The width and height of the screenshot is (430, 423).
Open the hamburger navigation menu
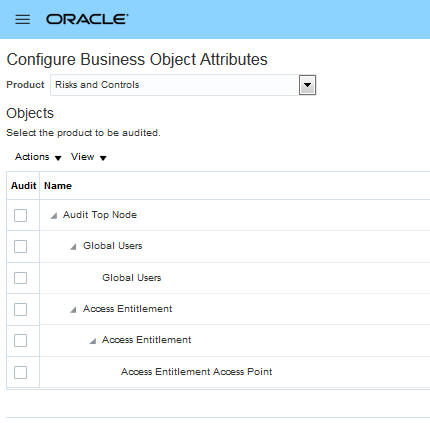click(23, 19)
